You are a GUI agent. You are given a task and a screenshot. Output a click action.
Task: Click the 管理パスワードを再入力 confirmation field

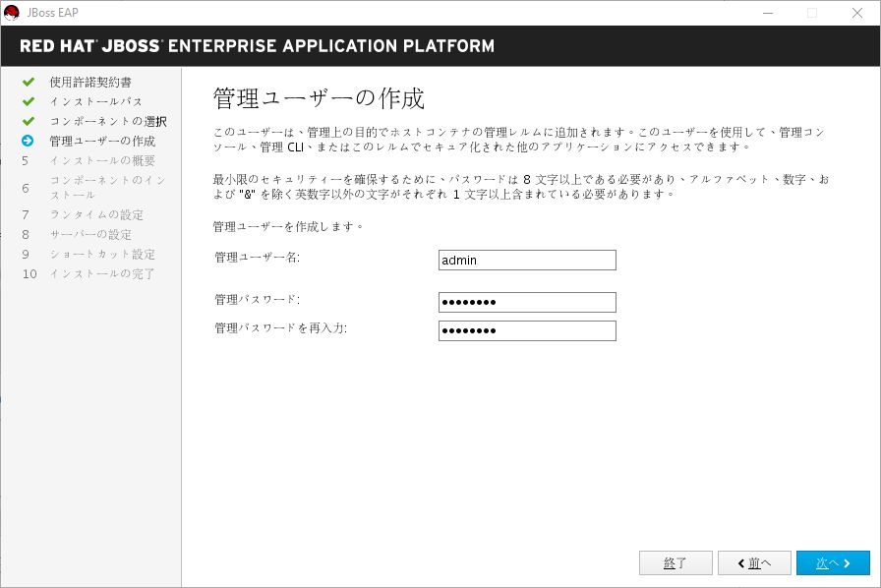(x=527, y=331)
